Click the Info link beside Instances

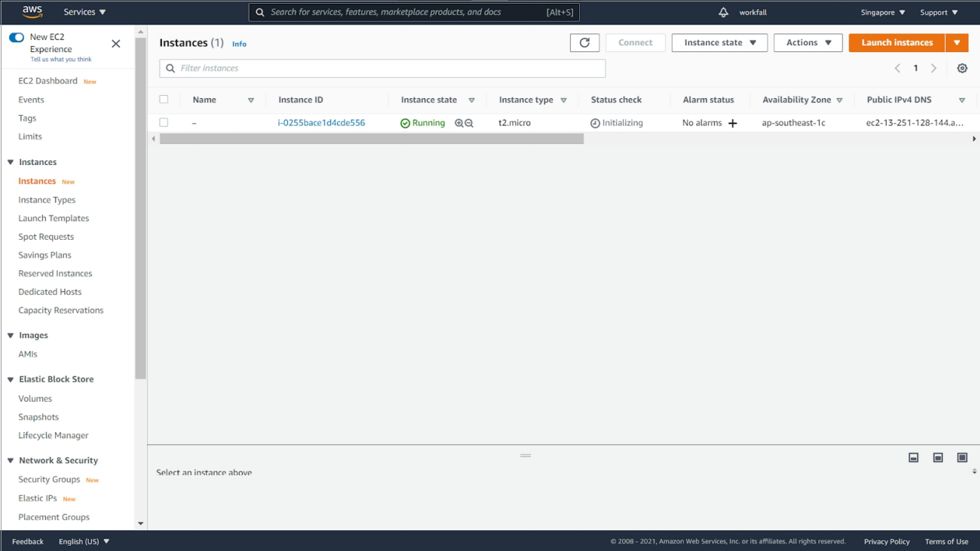coord(239,44)
